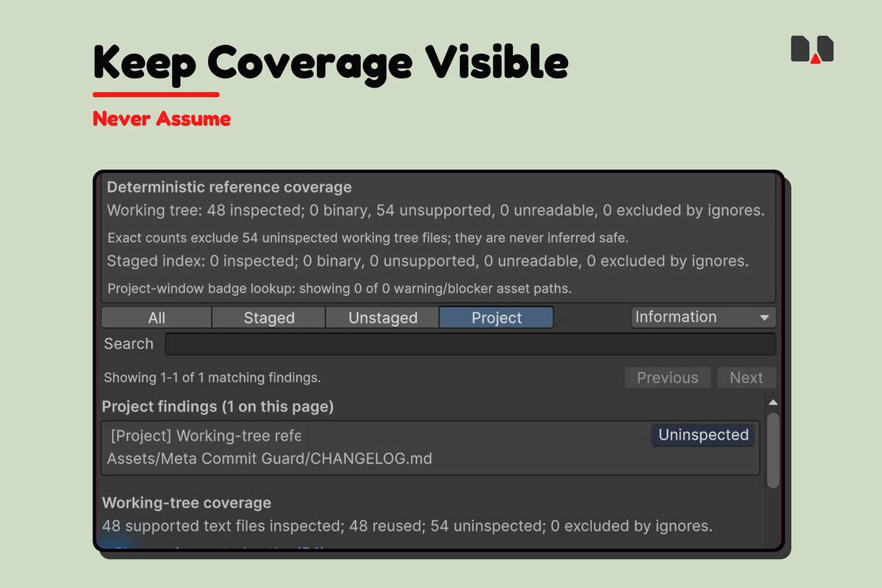Switch to the All tab
The height and width of the screenshot is (588, 882).
(x=157, y=318)
